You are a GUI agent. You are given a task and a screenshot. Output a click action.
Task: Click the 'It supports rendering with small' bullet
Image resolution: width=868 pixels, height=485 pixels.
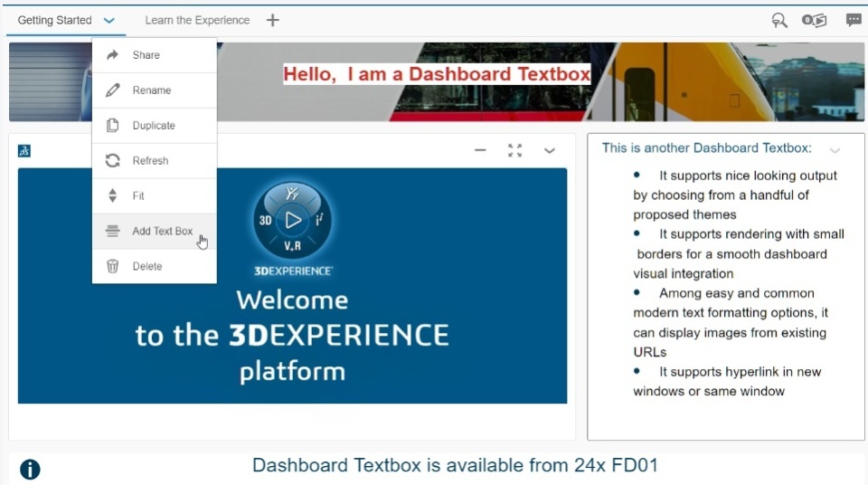point(751,234)
